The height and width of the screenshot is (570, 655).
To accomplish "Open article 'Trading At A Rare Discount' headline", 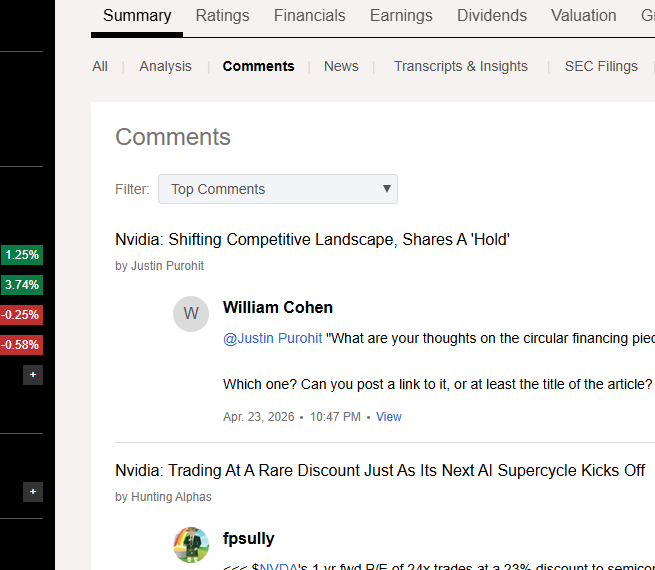I will (x=380, y=471).
